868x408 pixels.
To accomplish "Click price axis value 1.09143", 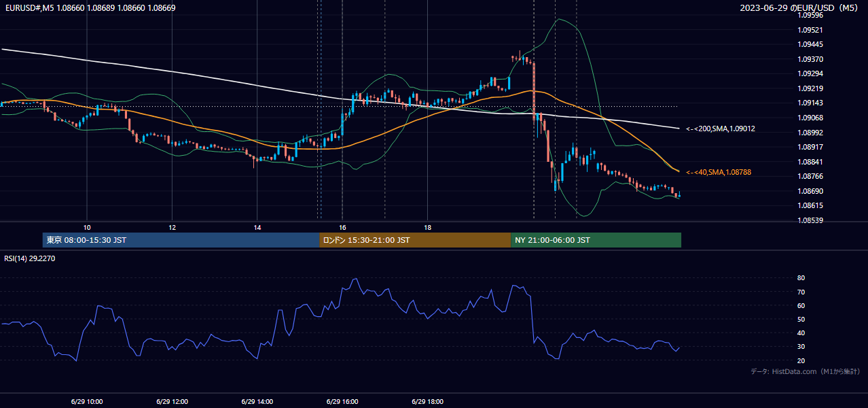I will (810, 103).
